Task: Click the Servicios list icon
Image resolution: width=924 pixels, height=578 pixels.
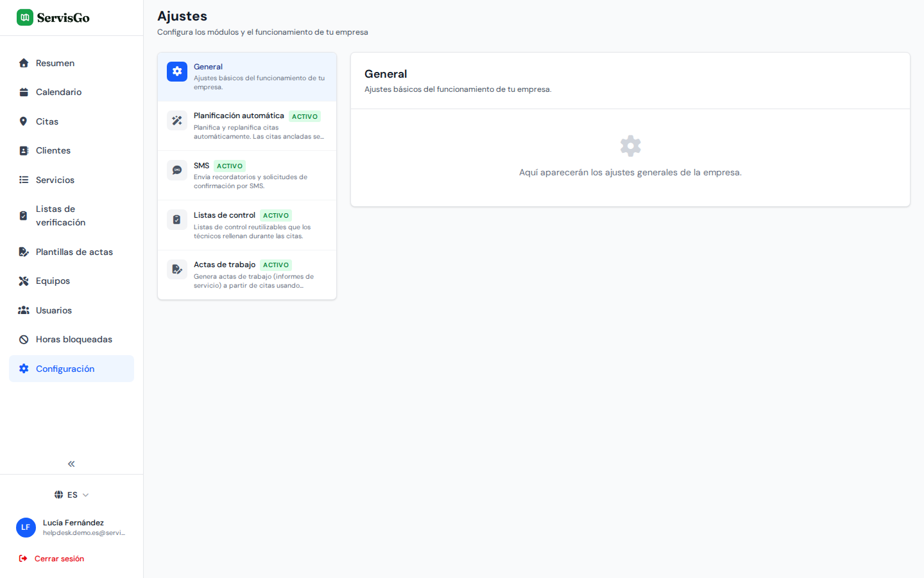Action: [24, 180]
